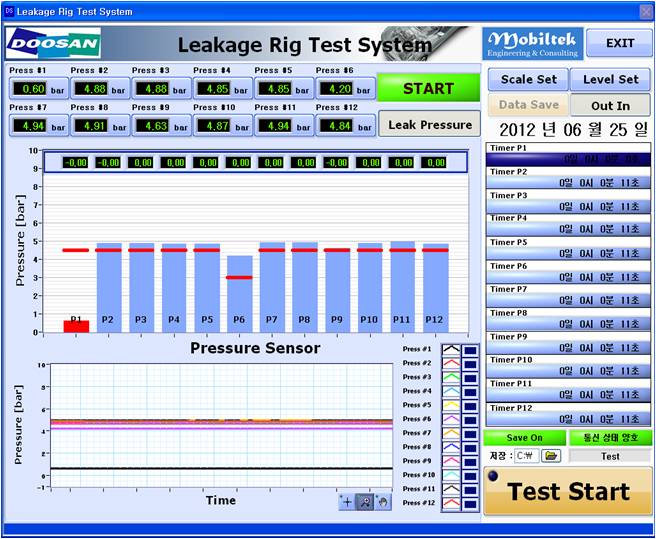
Task: Click Press #12 legend line icon
Action: (x=451, y=503)
